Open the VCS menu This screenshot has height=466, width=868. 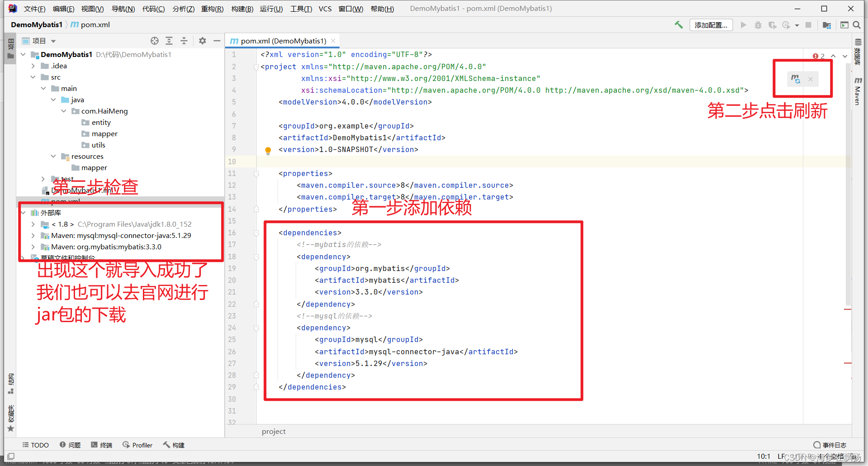(x=325, y=9)
